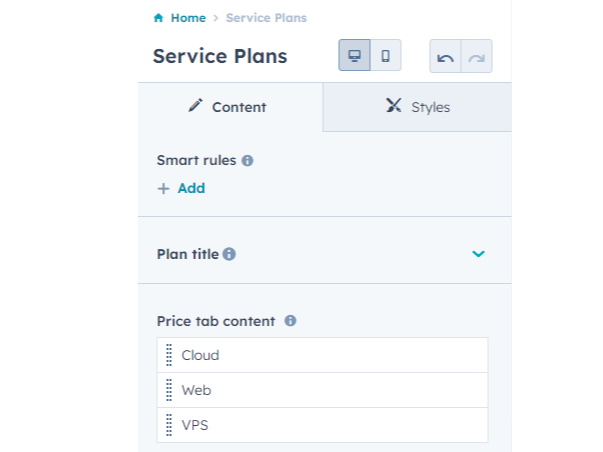Click the Service Plans breadcrumb
Viewport: 603px width, 452px height.
click(266, 18)
